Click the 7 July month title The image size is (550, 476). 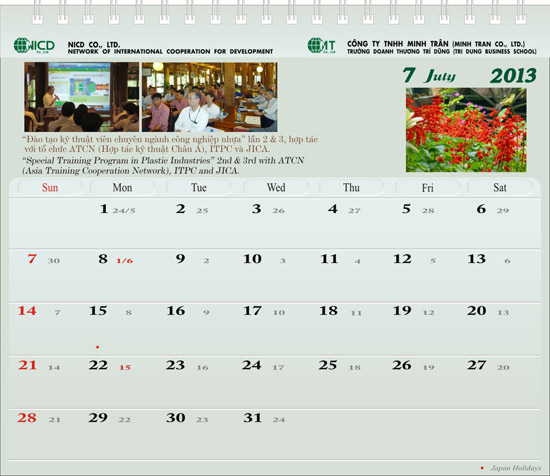click(x=429, y=75)
